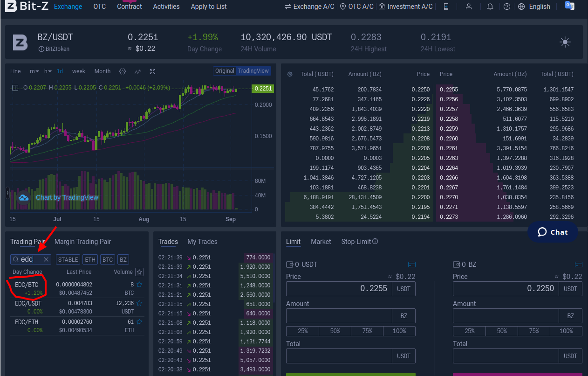Viewport: 588px width, 376px height.
Task: Open the hours interval dropdown
Action: (x=48, y=71)
